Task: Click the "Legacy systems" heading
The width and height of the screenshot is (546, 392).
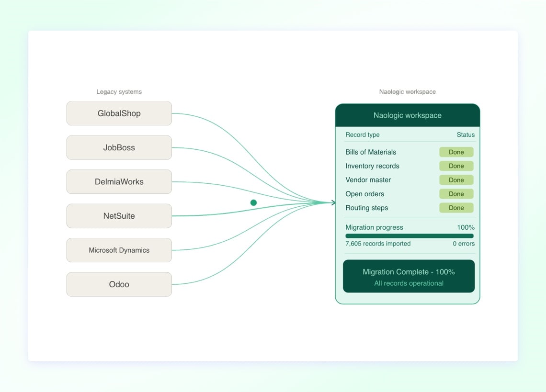Action: 119,91
